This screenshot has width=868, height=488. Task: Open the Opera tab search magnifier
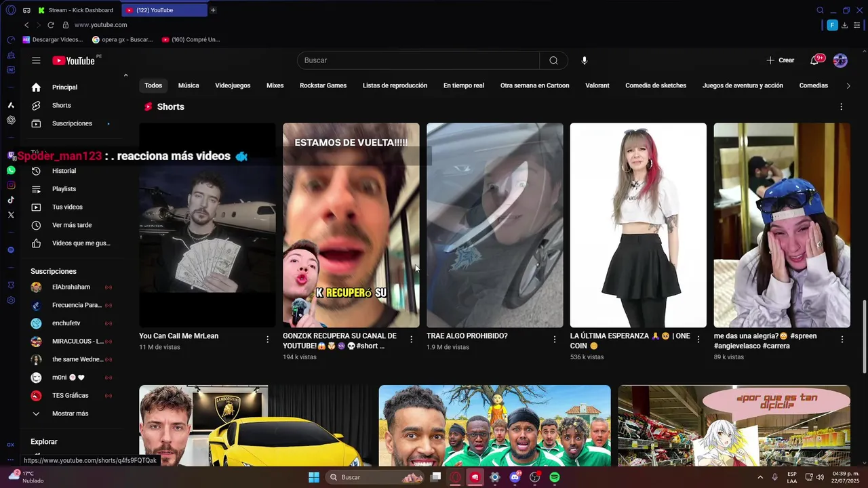[820, 10]
